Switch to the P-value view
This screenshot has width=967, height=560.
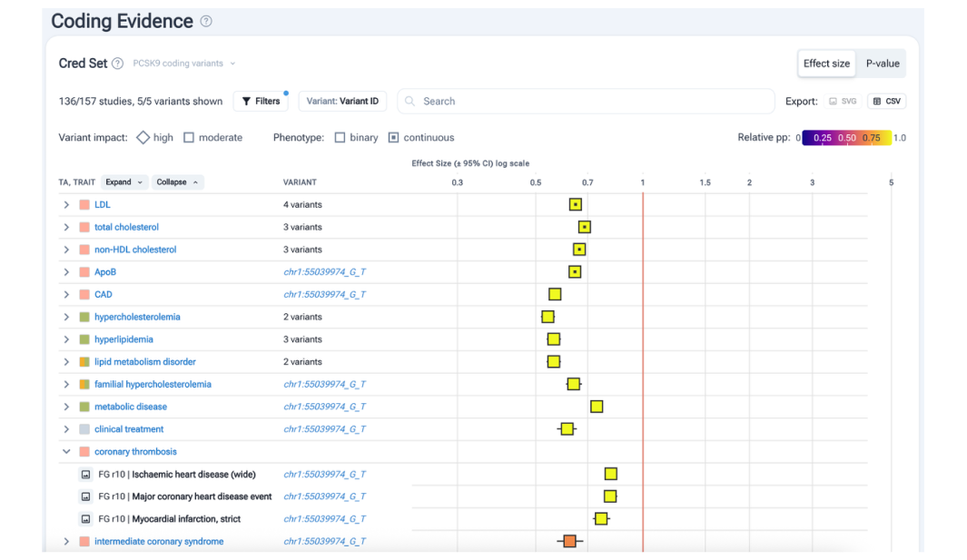point(882,64)
